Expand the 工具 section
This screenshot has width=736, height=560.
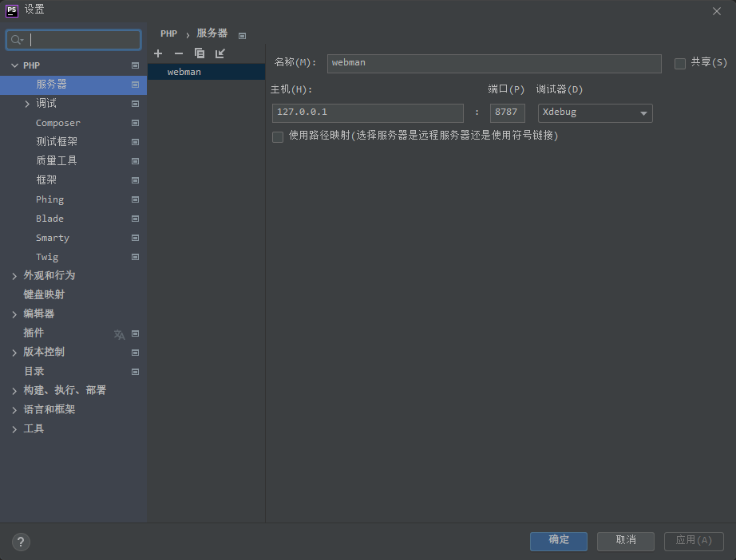point(14,430)
